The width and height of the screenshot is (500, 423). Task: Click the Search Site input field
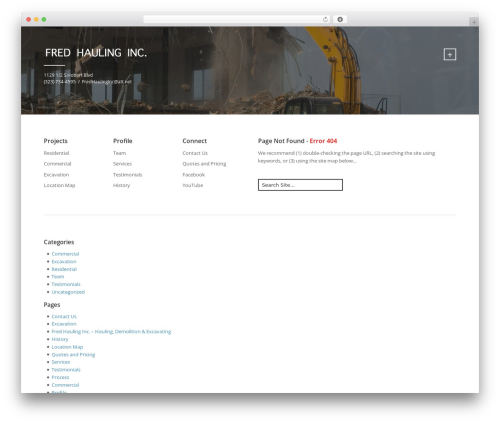point(300,185)
